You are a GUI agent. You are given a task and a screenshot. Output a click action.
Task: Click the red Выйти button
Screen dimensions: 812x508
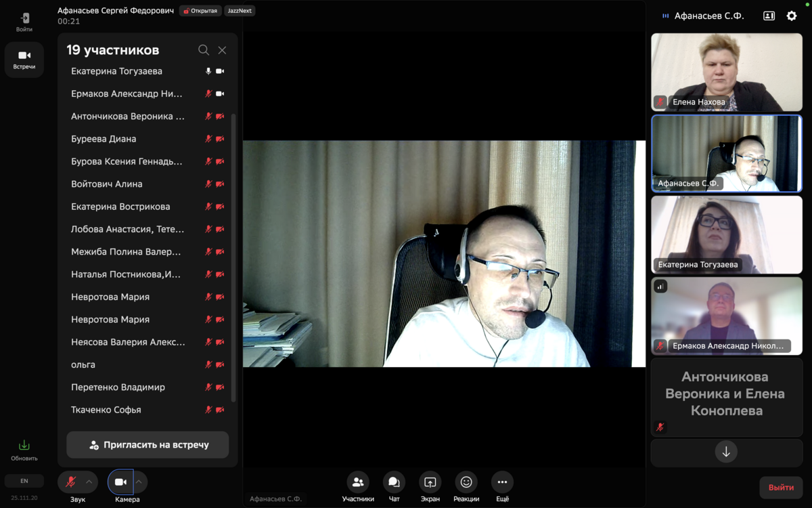click(781, 487)
